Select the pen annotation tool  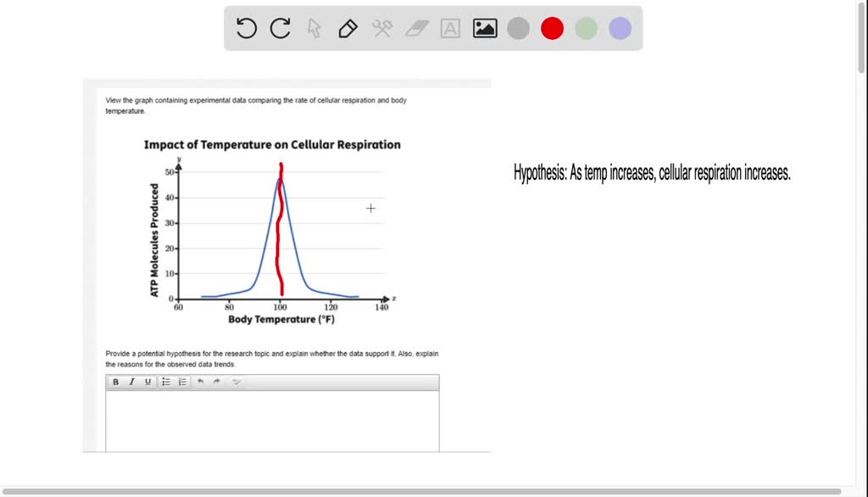[348, 28]
